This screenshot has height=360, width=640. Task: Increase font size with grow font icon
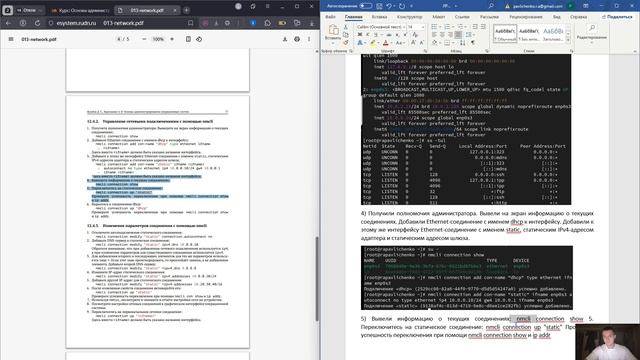point(413,42)
